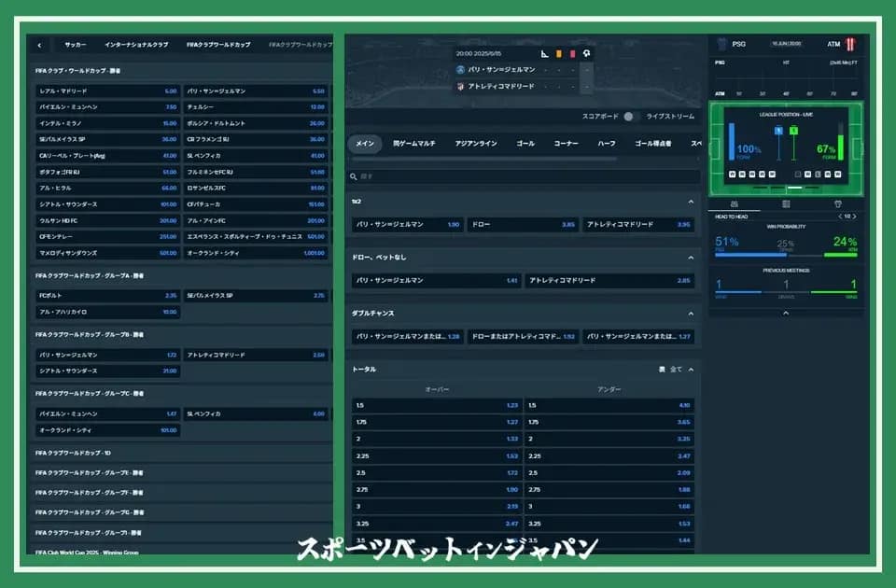Image resolution: width=896 pixels, height=588 pixels.
Task: Collapse the ドロー、ベットなし section
Action: 691,258
